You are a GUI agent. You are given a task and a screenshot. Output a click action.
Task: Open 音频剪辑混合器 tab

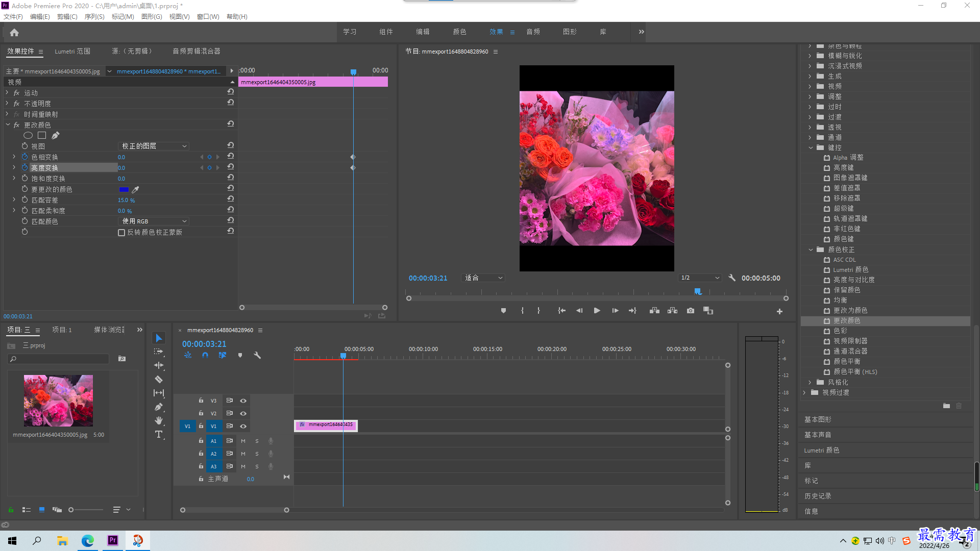(197, 51)
